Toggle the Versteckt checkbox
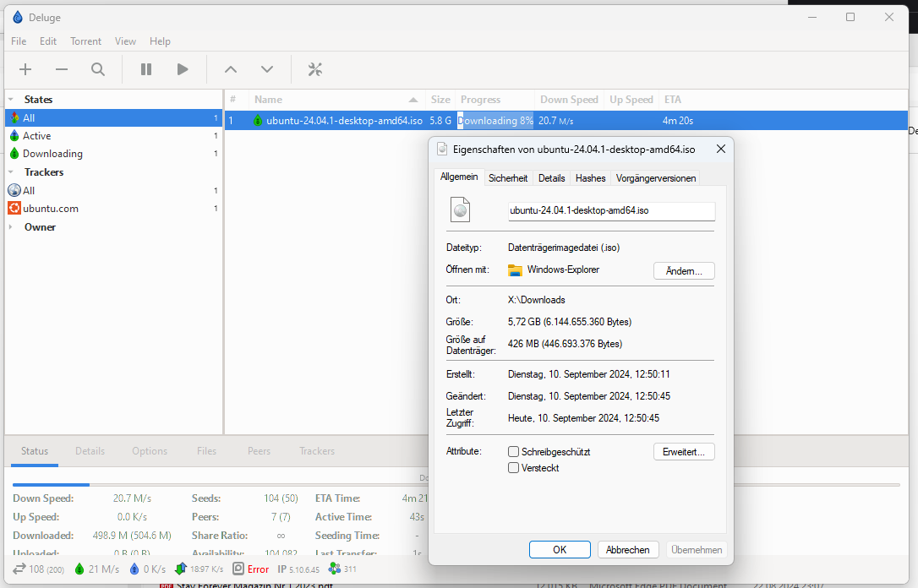 [x=513, y=467]
